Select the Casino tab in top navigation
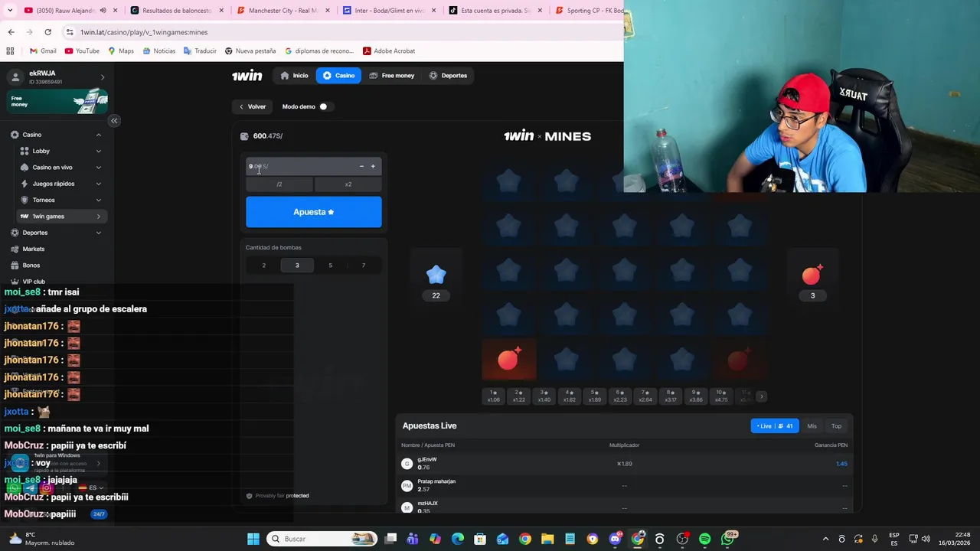 (x=338, y=76)
